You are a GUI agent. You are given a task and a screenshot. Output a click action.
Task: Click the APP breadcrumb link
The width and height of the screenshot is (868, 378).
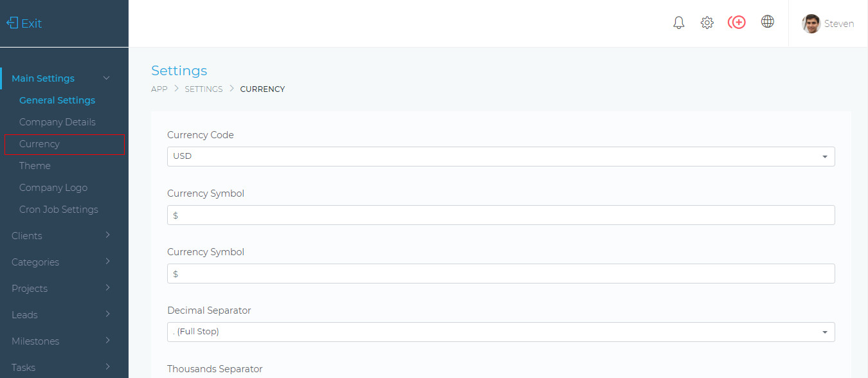point(159,89)
